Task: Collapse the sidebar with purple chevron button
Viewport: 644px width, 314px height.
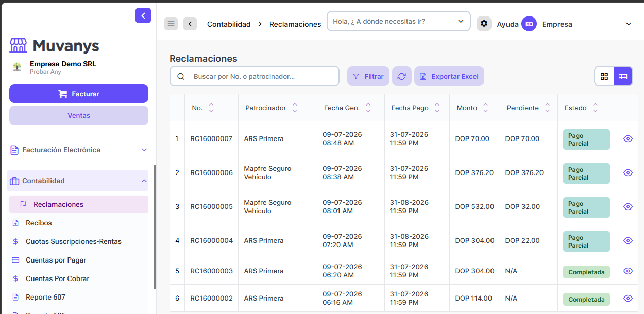Action: click(143, 15)
